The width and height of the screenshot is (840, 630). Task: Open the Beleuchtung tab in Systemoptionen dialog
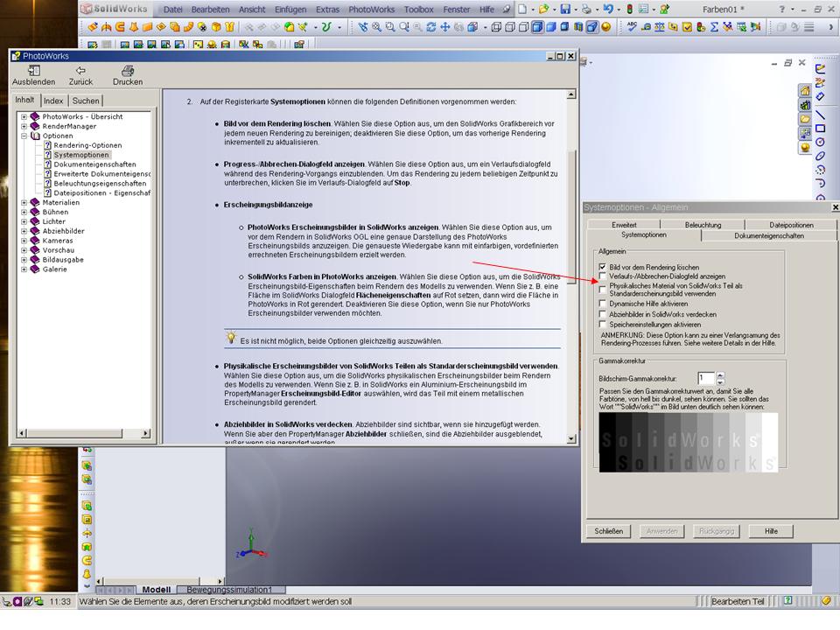(x=703, y=225)
